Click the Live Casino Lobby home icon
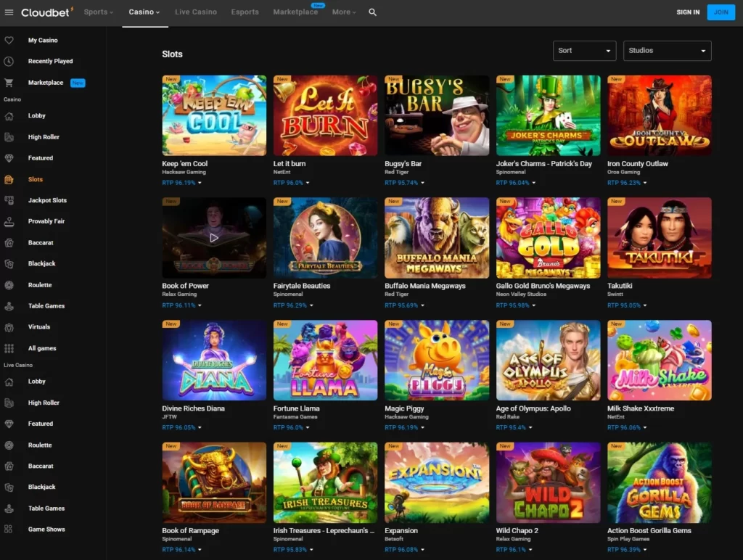The image size is (743, 560). pyautogui.click(x=9, y=382)
